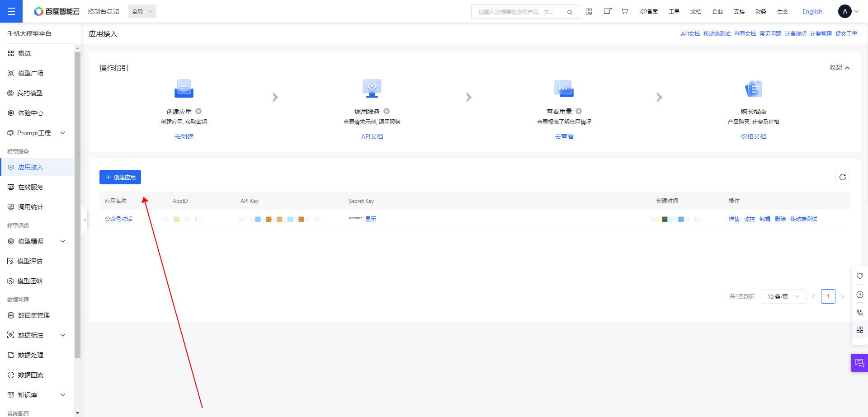This screenshot has width=868, height=417.
Task: Click the 创建应用 guide illustration icon
Action: click(184, 89)
